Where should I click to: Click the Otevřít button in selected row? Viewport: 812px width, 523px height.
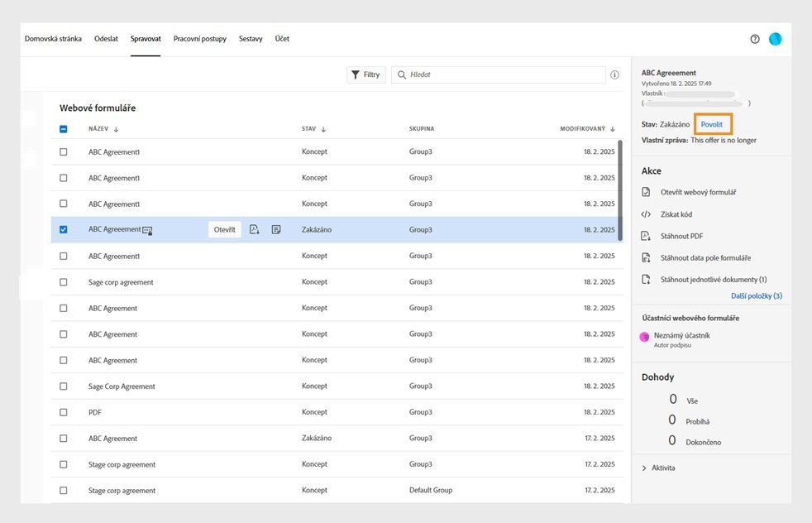[225, 230]
